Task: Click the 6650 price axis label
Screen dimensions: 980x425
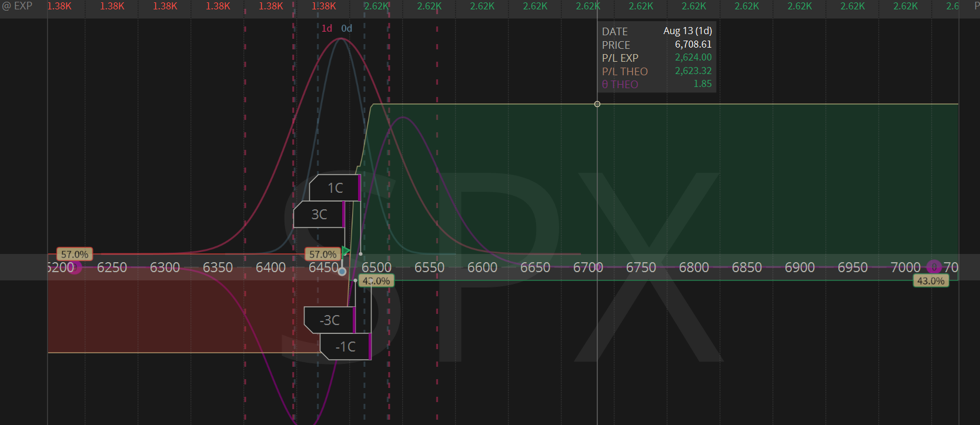Action: (x=535, y=267)
